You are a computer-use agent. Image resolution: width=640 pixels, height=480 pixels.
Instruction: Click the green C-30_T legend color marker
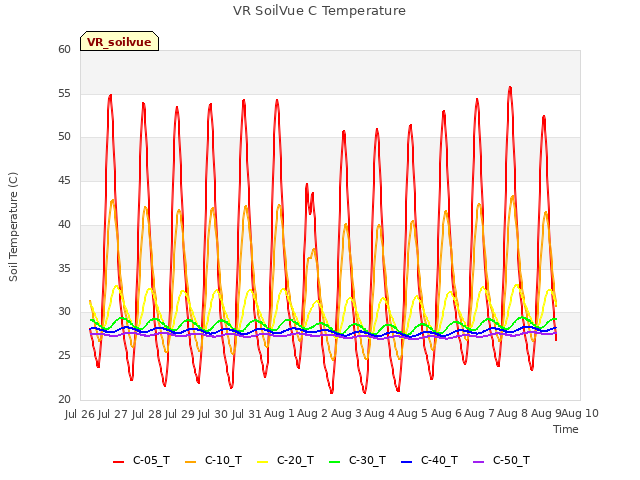click(x=334, y=462)
